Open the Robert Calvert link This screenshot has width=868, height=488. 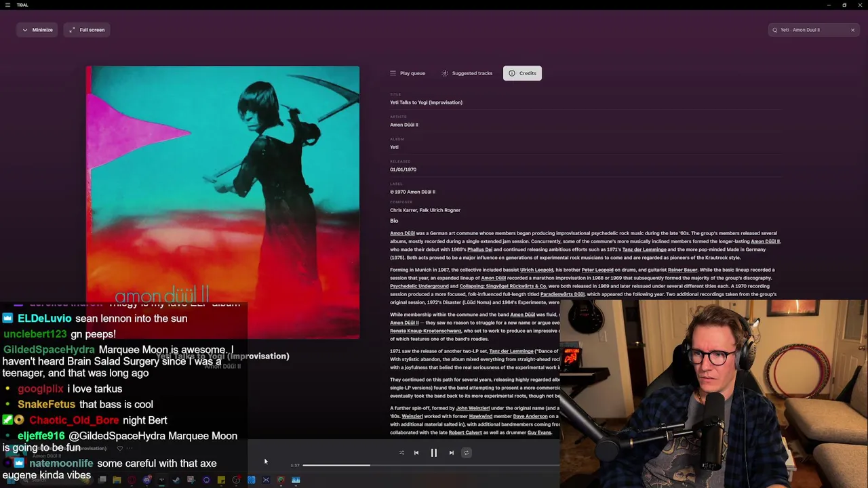[465, 432]
